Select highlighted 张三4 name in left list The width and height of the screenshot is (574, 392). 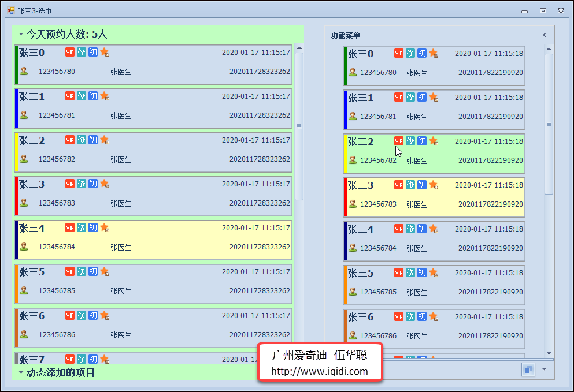coord(32,228)
